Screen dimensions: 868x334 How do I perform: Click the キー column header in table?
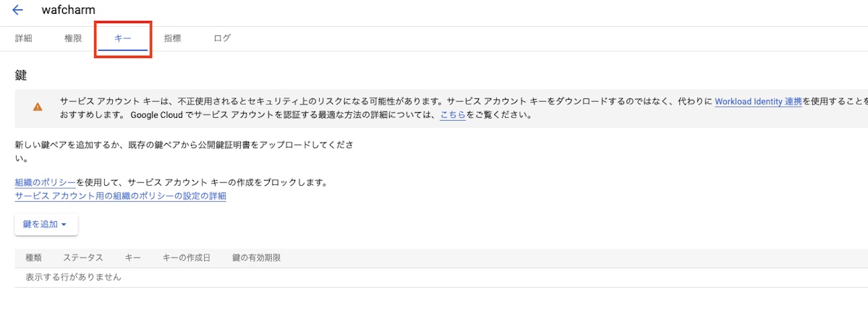(x=132, y=258)
